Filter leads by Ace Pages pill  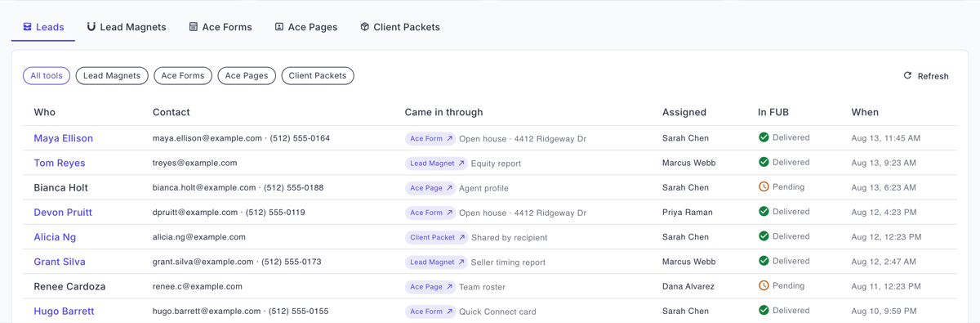247,76
